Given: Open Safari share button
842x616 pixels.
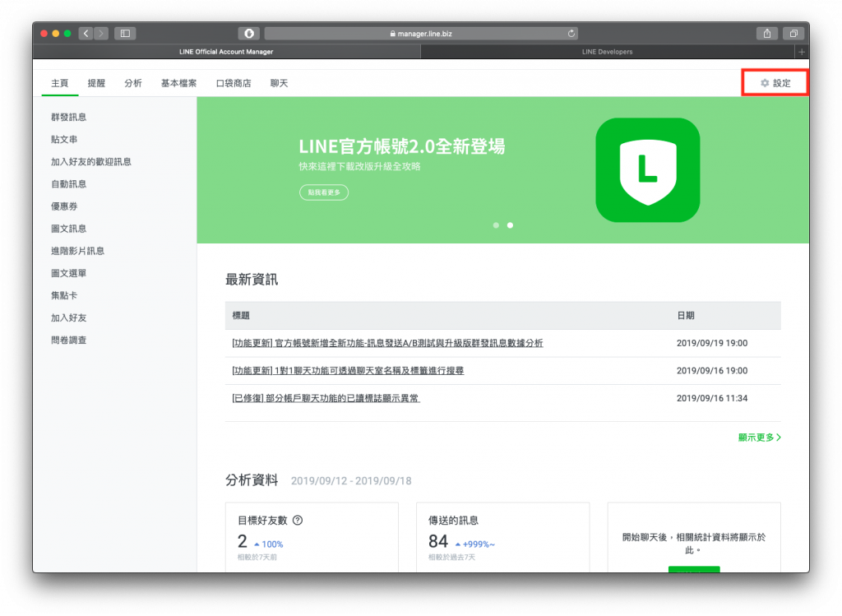Looking at the screenshot, I should (767, 33).
